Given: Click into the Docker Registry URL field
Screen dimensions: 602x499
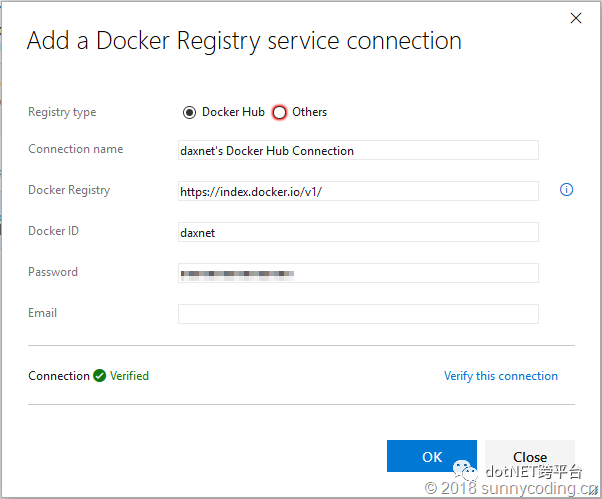Looking at the screenshot, I should coord(358,191).
